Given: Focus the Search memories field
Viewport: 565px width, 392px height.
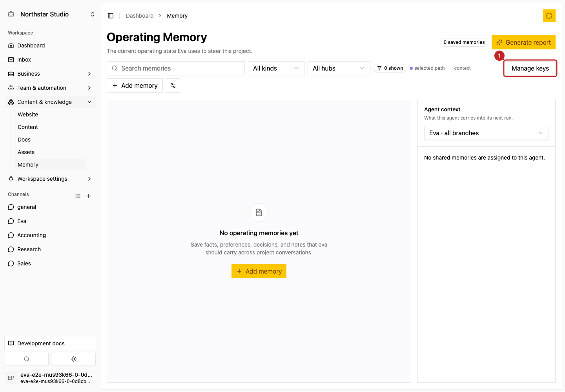Looking at the screenshot, I should pos(176,68).
